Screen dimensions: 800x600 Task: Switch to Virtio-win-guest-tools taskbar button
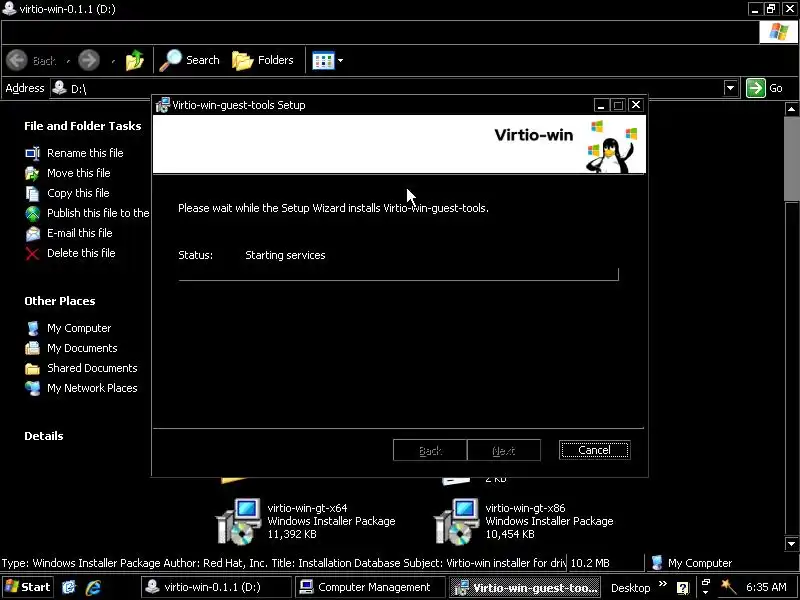coord(525,587)
